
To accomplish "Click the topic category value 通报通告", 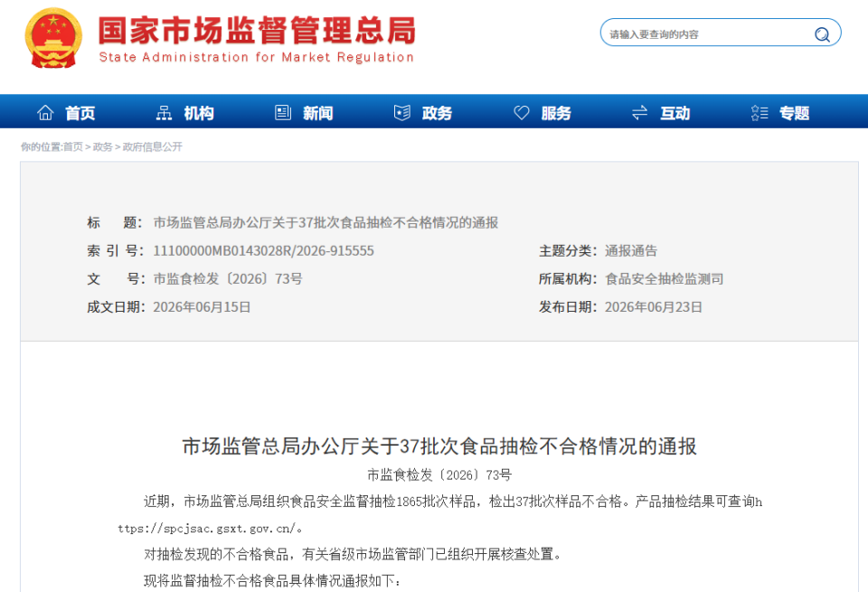I will point(631,250).
